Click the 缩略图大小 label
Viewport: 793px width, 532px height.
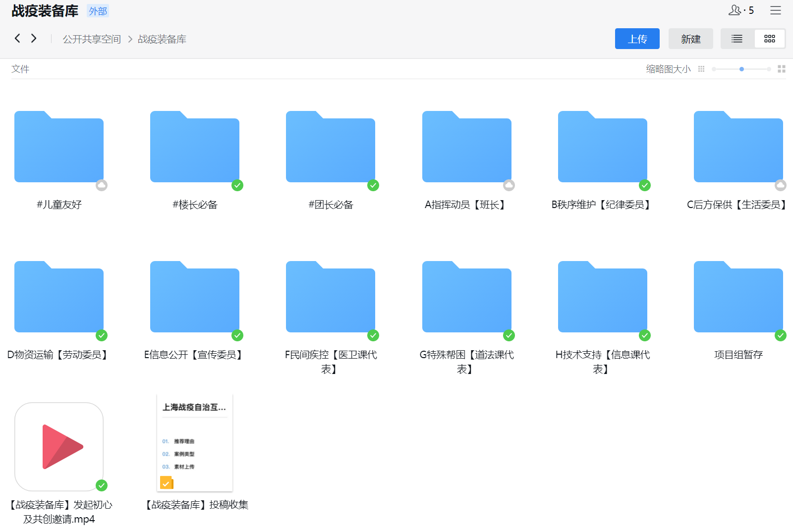[x=668, y=69]
